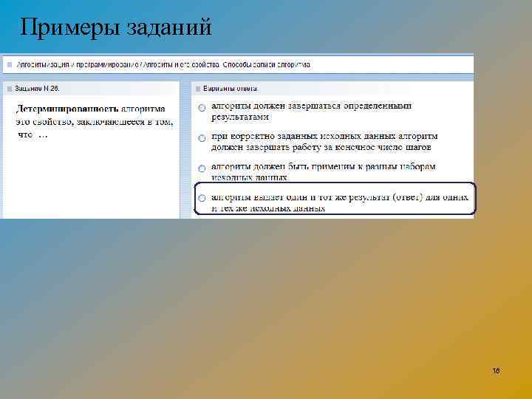Click the 'Задание N 26.' header label
Viewport: 532px width, 399px height.
(37, 89)
